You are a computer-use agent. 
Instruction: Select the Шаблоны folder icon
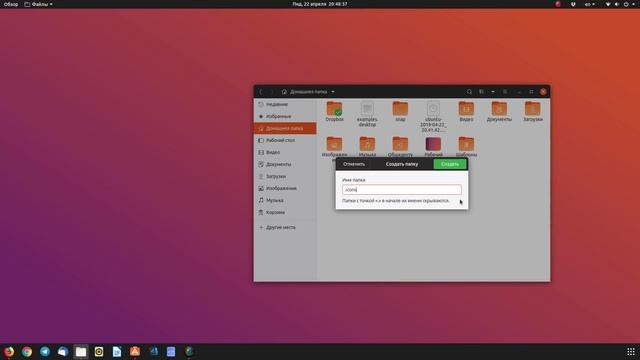(466, 144)
